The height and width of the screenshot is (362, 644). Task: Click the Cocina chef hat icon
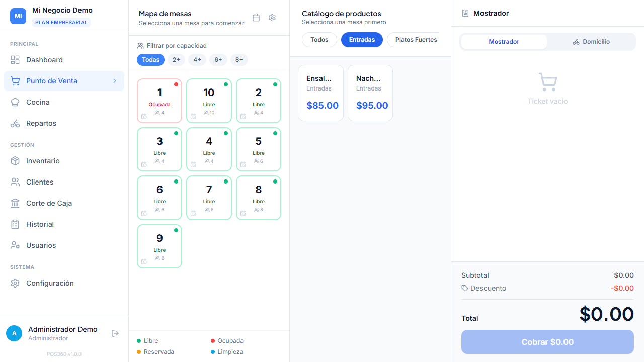[x=15, y=102]
